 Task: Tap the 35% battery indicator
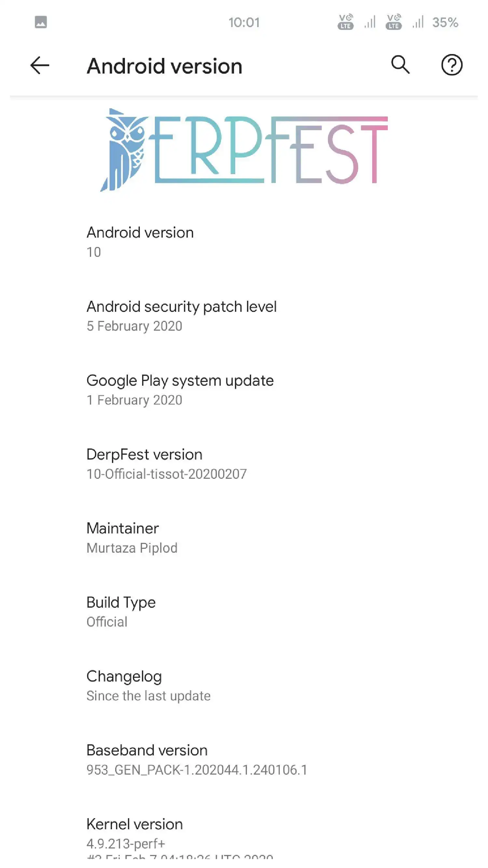pyautogui.click(x=445, y=22)
